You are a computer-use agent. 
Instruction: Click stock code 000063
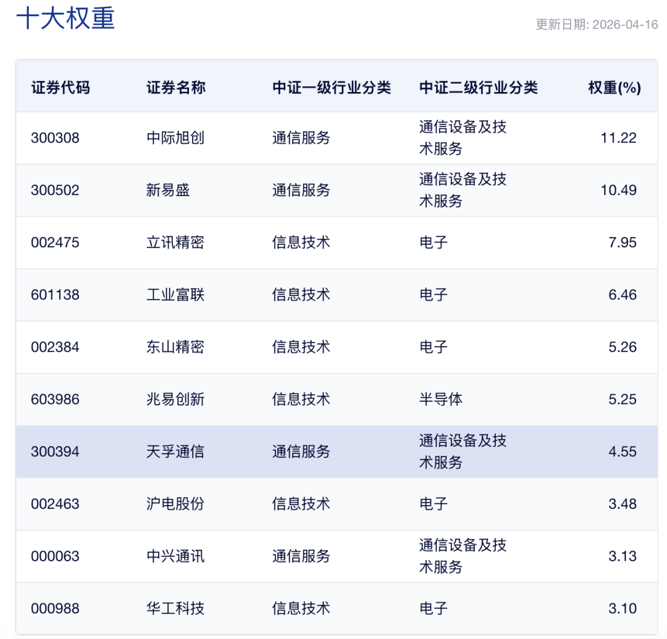[x=55, y=556]
